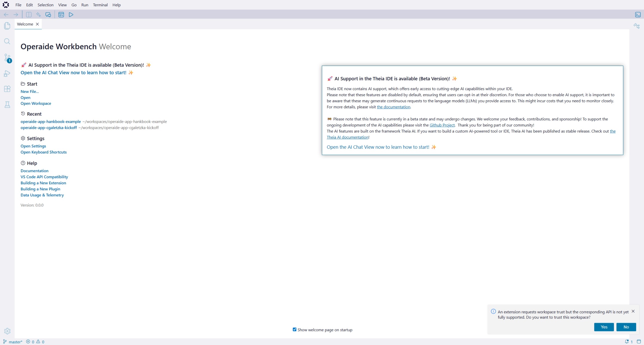Open the Search view in the sidebar

click(7, 41)
